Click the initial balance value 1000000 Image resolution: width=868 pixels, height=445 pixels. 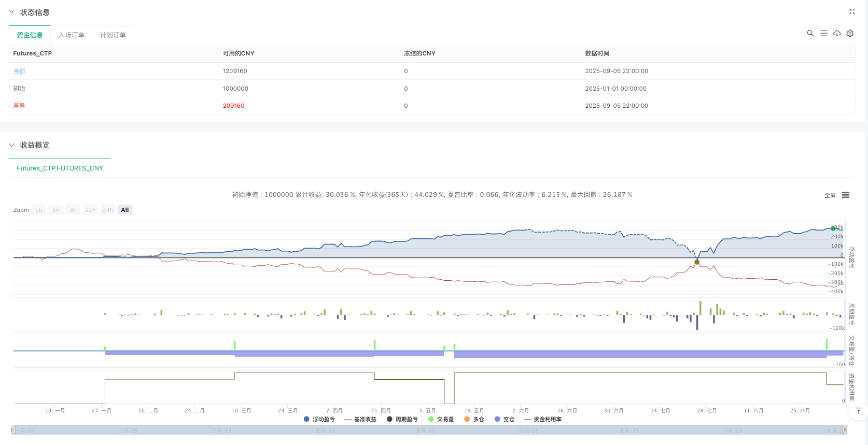point(235,89)
